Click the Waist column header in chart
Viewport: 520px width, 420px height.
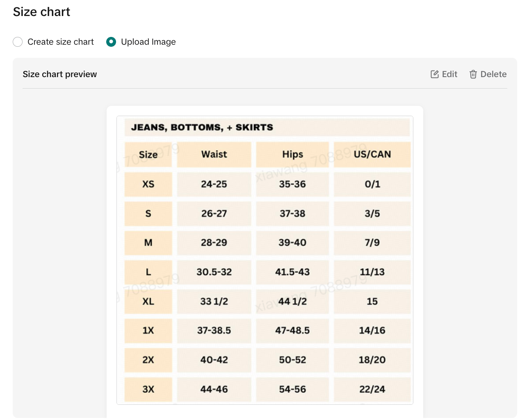pos(214,154)
